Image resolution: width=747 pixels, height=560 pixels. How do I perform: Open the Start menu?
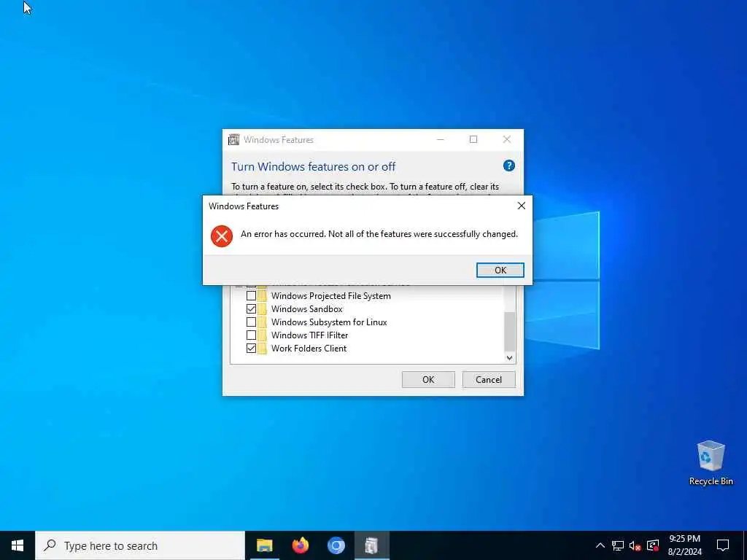coord(18,545)
